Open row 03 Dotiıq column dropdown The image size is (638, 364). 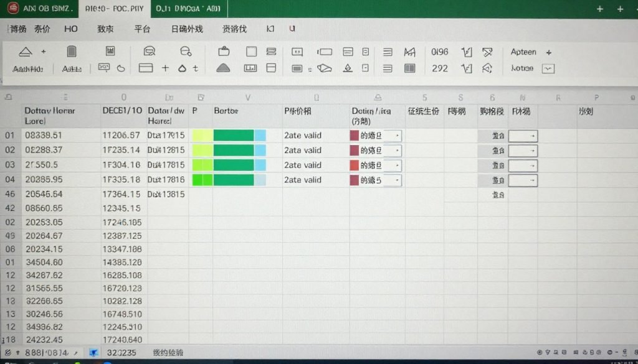tap(397, 166)
